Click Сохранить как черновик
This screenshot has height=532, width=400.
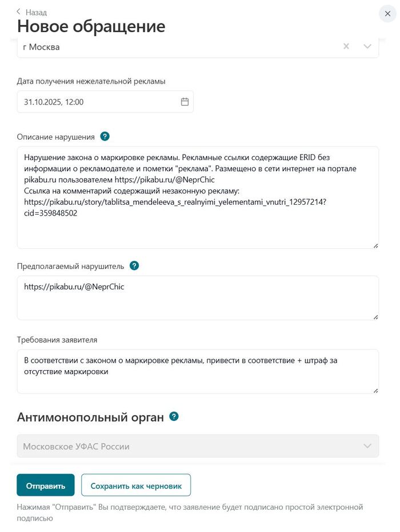[136, 486]
